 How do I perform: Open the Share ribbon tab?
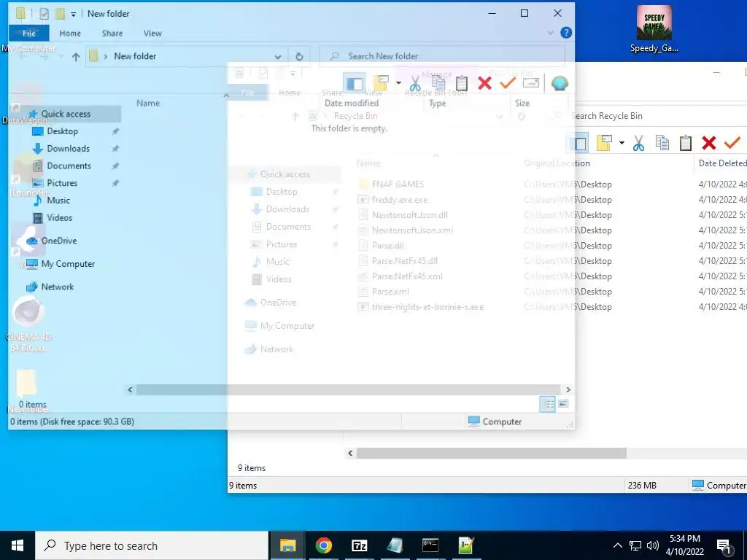(112, 34)
